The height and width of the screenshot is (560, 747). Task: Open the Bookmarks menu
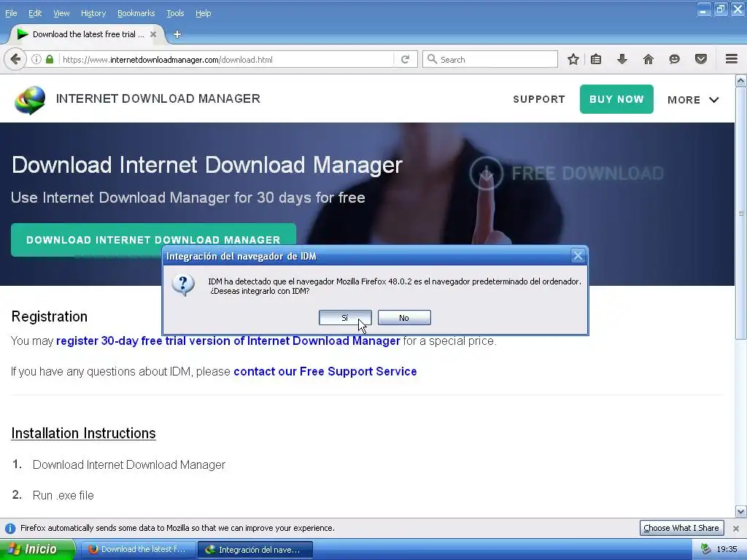tap(136, 13)
